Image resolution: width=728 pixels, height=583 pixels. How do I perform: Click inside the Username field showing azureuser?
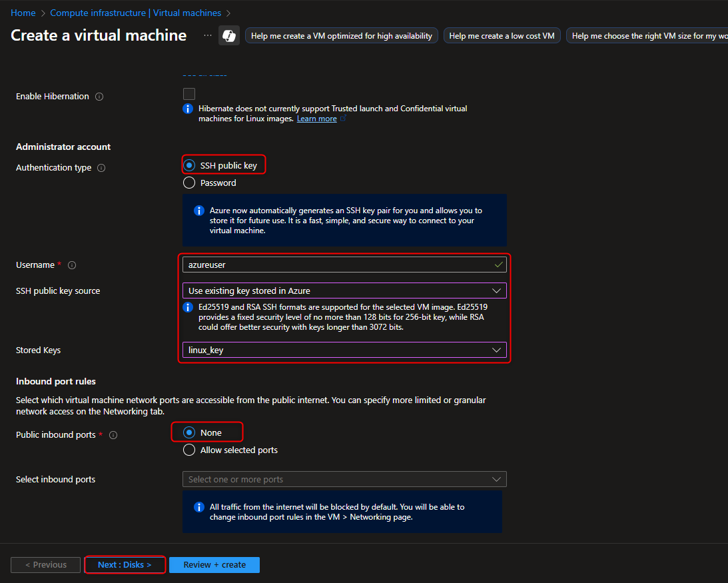pyautogui.click(x=340, y=265)
